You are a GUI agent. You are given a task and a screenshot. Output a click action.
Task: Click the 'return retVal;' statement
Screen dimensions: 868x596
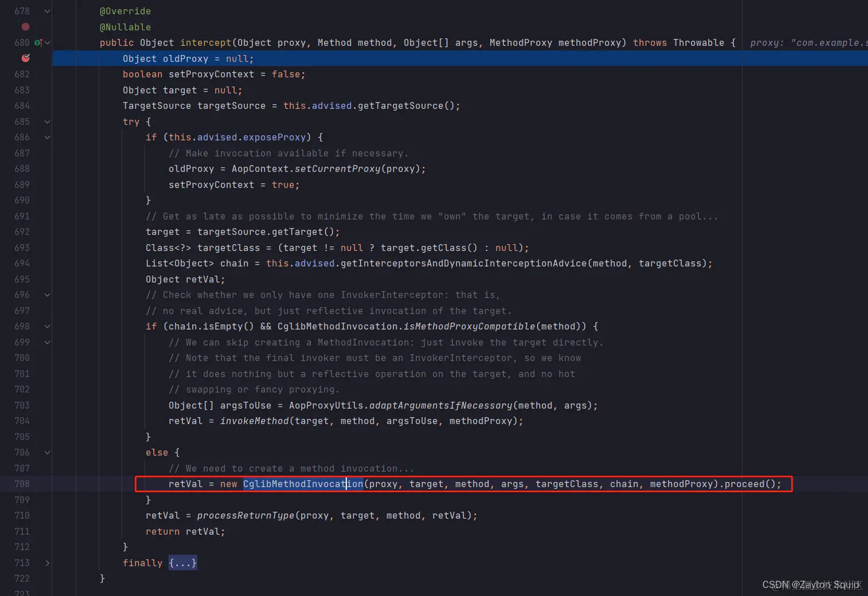(185, 531)
